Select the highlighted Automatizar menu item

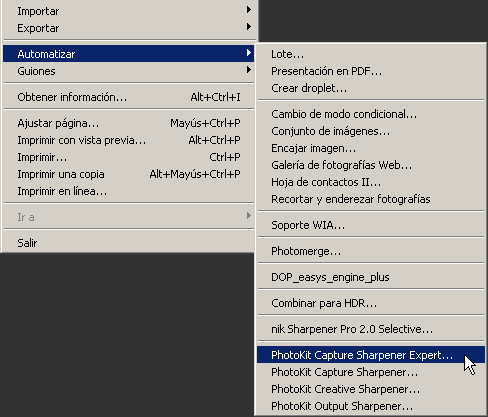point(128,54)
